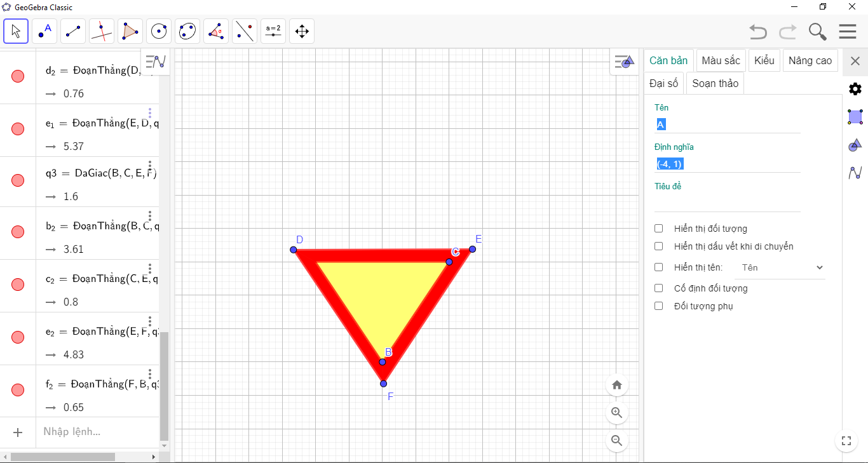
Task: Open the 'Nâng cao' tab
Action: tap(810, 61)
